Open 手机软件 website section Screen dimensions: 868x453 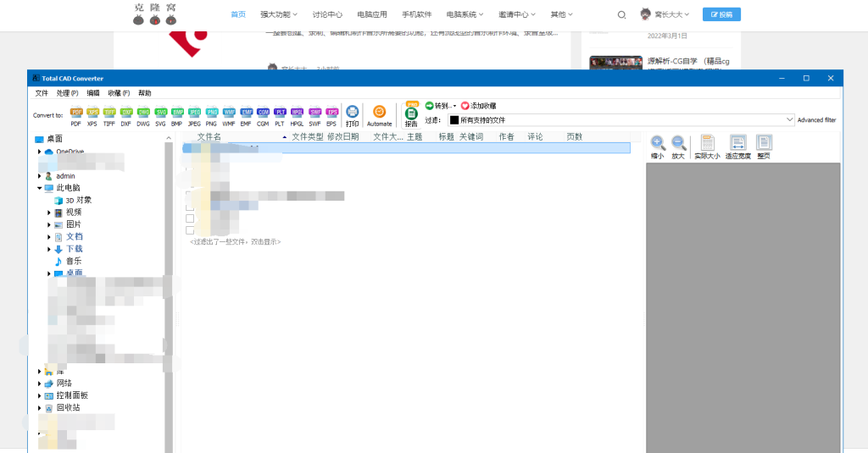pos(417,14)
